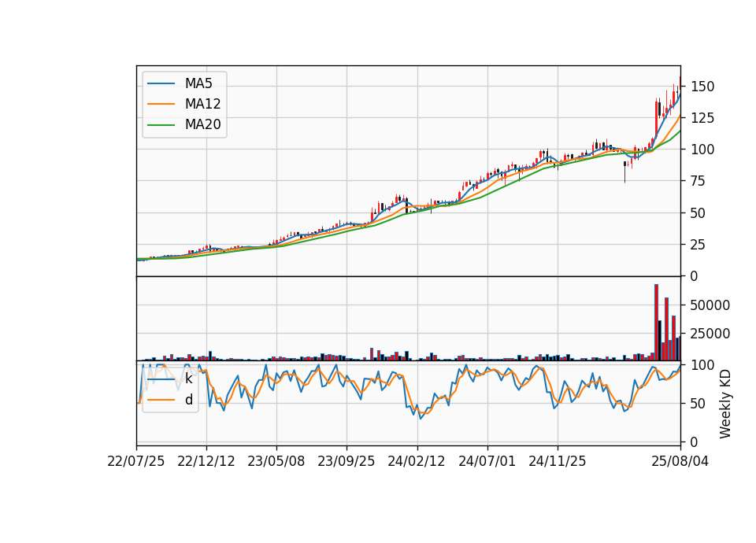Click the 25/08/04 date tick label
This screenshot has height=543, width=756.
click(680, 461)
